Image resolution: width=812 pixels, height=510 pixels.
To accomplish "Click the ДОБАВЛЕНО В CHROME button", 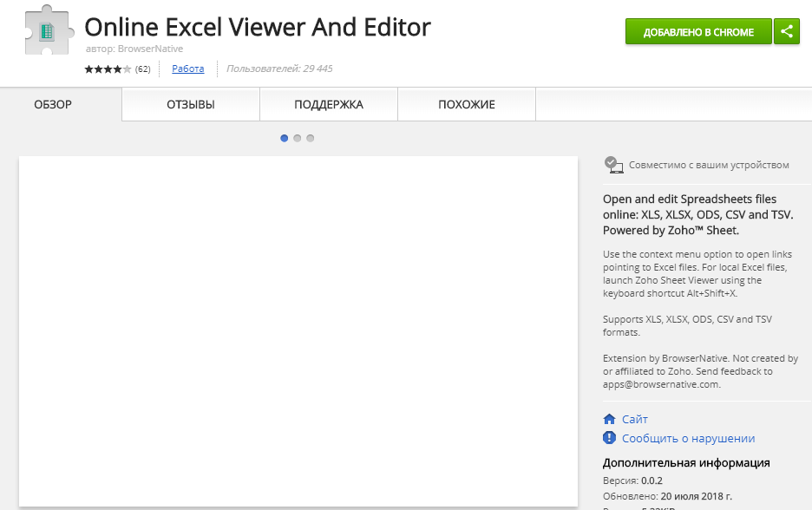I will pos(698,31).
